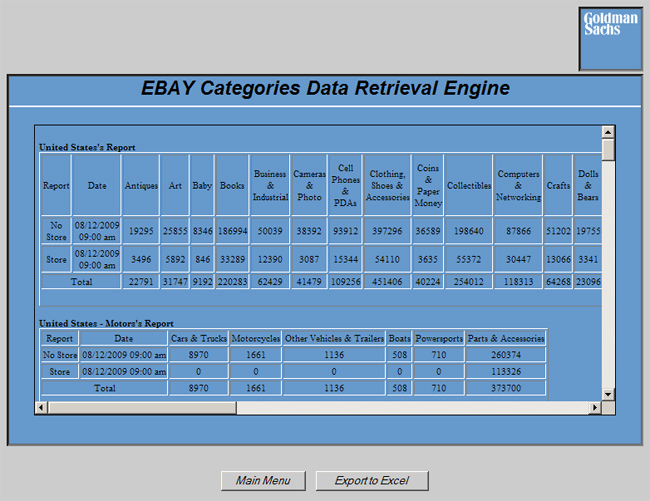Click the horizontal scrollbar thumb
The image size is (650, 501).
(142, 407)
